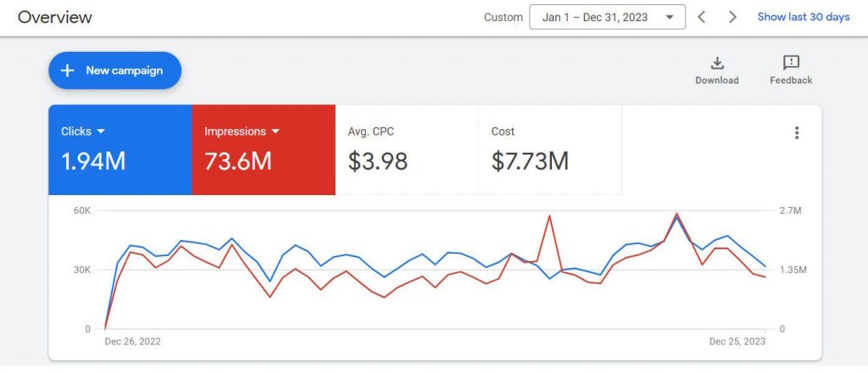This screenshot has width=868, height=374.
Task: Expand the Clicks metric dropdown arrow
Action: 101,131
